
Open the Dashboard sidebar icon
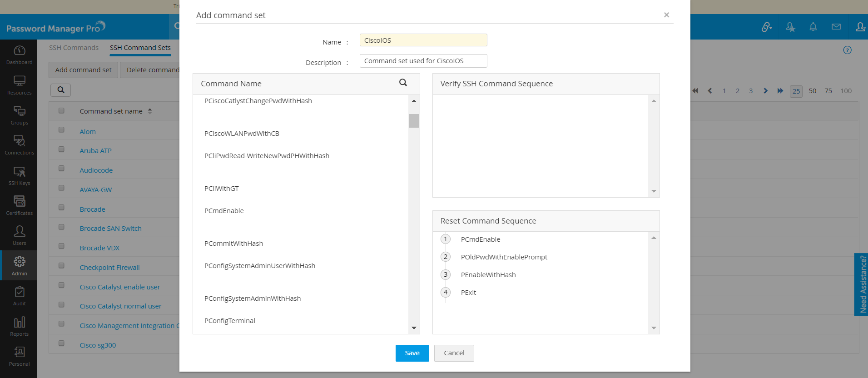point(19,55)
